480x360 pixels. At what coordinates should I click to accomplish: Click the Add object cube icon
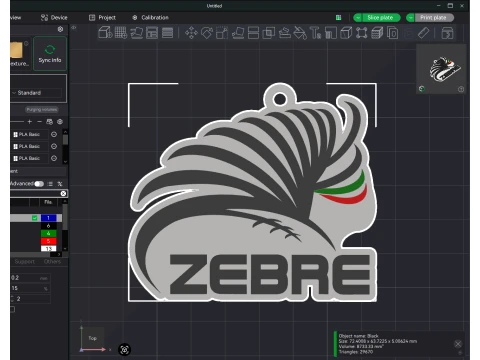(x=105, y=33)
